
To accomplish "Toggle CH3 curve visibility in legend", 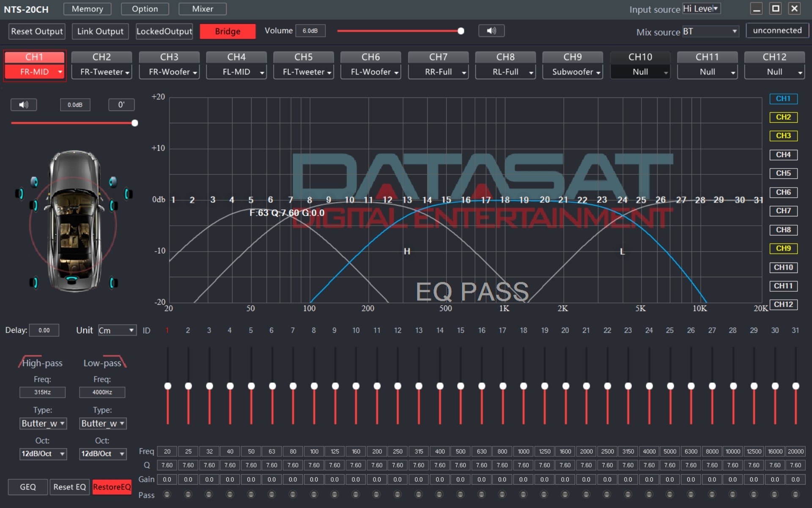I will (783, 136).
